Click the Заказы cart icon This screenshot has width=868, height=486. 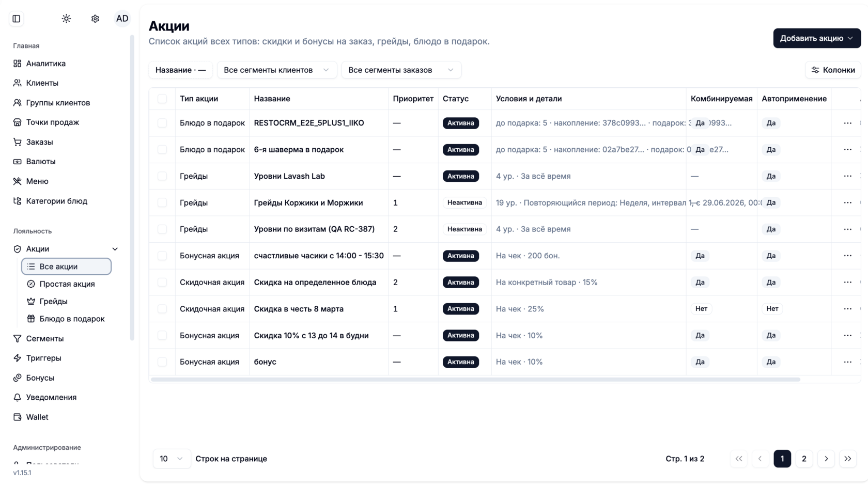[x=17, y=142]
